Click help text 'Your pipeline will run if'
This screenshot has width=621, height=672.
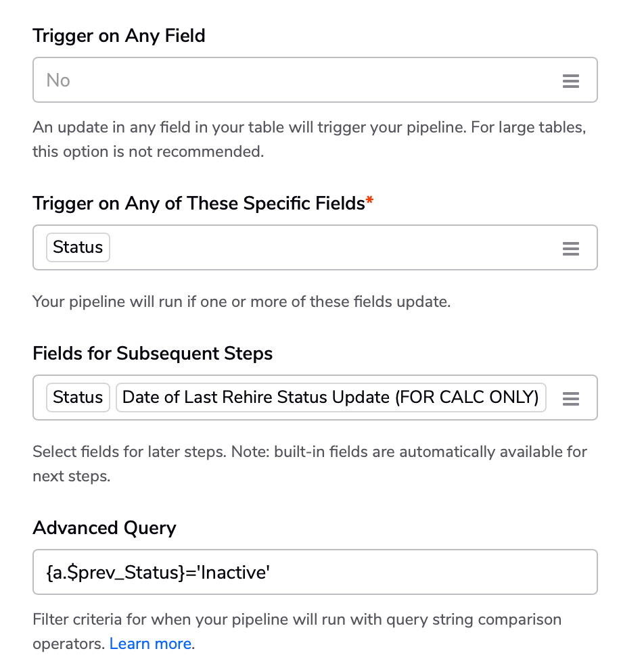coord(241,302)
